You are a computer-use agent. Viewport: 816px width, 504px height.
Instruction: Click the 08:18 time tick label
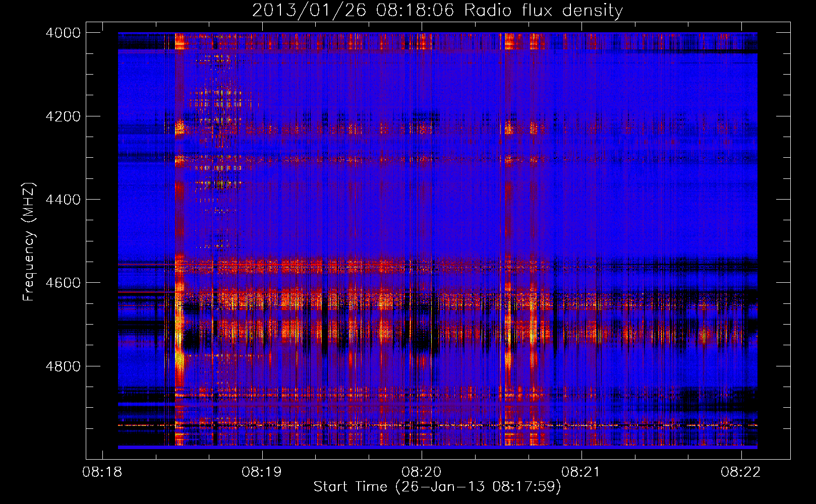(x=102, y=472)
